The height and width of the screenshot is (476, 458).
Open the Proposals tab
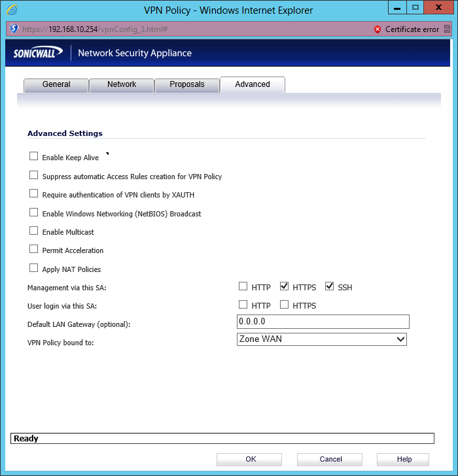[187, 85]
